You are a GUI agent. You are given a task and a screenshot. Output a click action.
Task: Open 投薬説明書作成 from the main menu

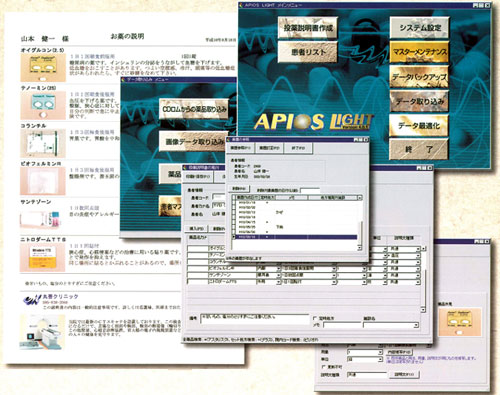(307, 28)
